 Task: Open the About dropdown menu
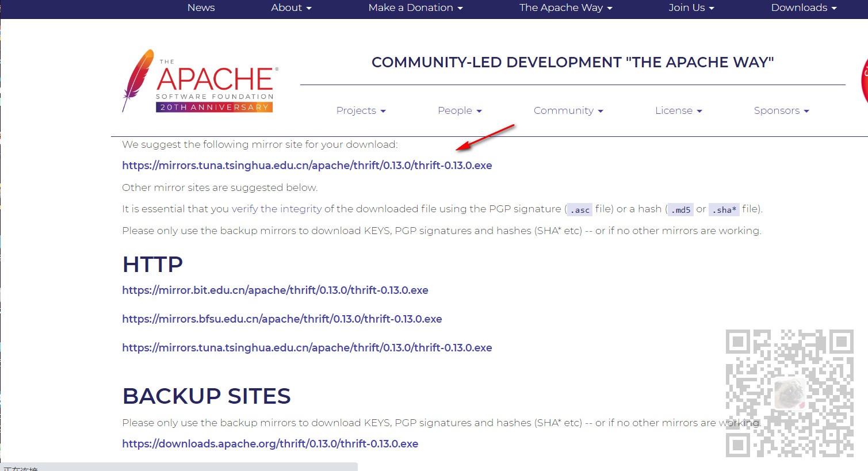click(x=291, y=7)
